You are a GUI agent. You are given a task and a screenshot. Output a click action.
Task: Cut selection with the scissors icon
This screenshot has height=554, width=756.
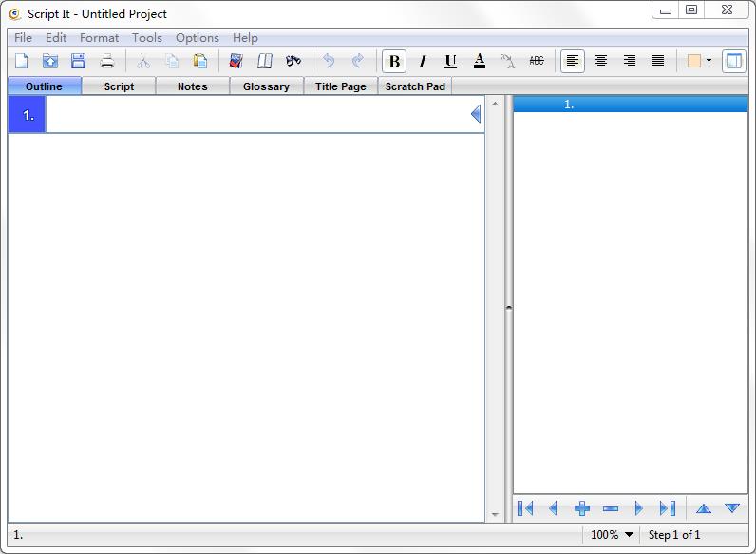[x=143, y=61]
